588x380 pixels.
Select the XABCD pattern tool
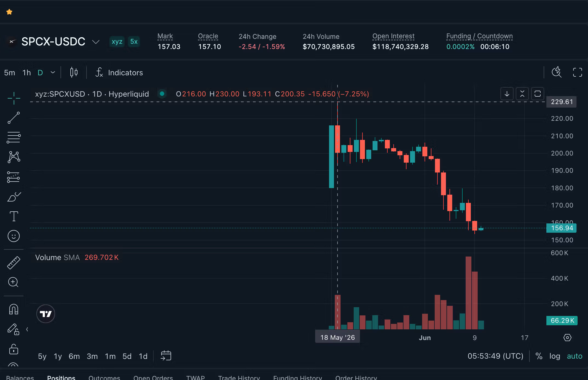[14, 157]
